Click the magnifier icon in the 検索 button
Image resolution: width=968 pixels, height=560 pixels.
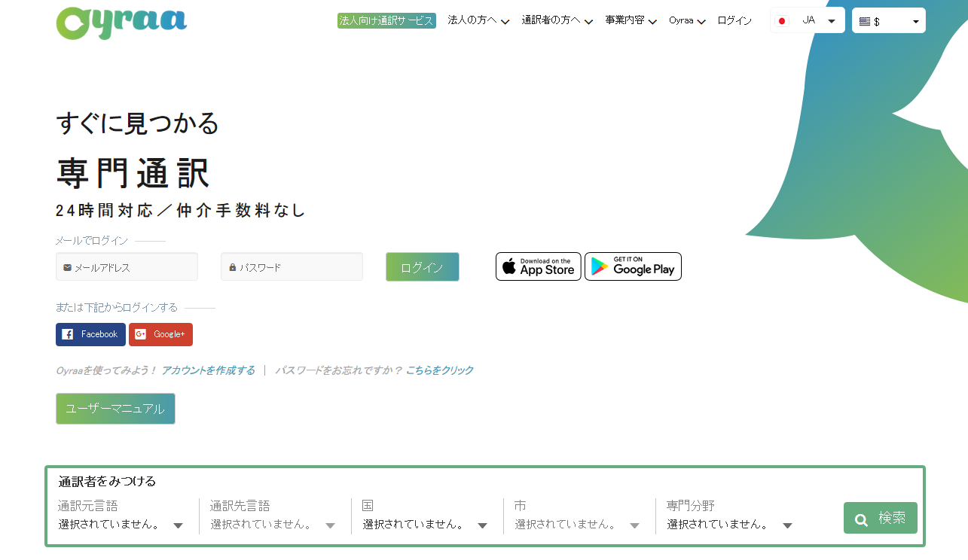pyautogui.click(x=861, y=519)
